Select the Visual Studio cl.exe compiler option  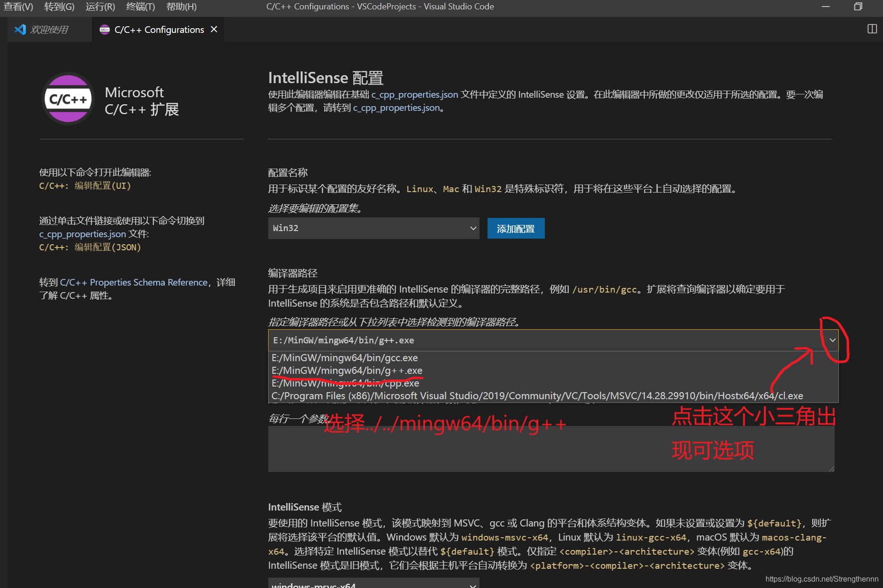tap(553, 396)
